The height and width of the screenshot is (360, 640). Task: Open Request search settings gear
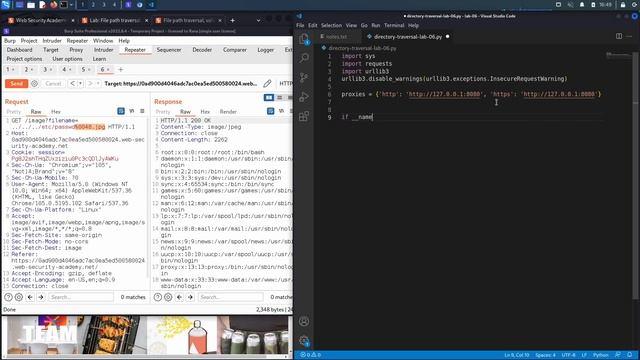pos(19,297)
